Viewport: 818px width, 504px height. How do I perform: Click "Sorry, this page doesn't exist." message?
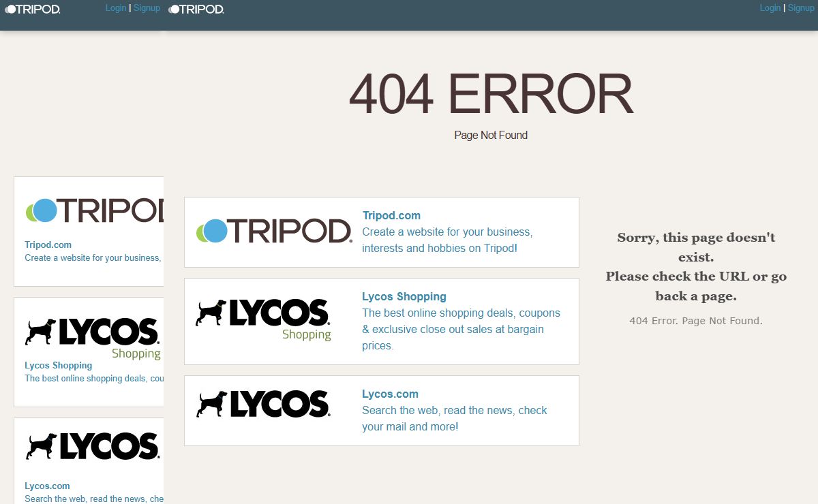pyautogui.click(x=696, y=247)
